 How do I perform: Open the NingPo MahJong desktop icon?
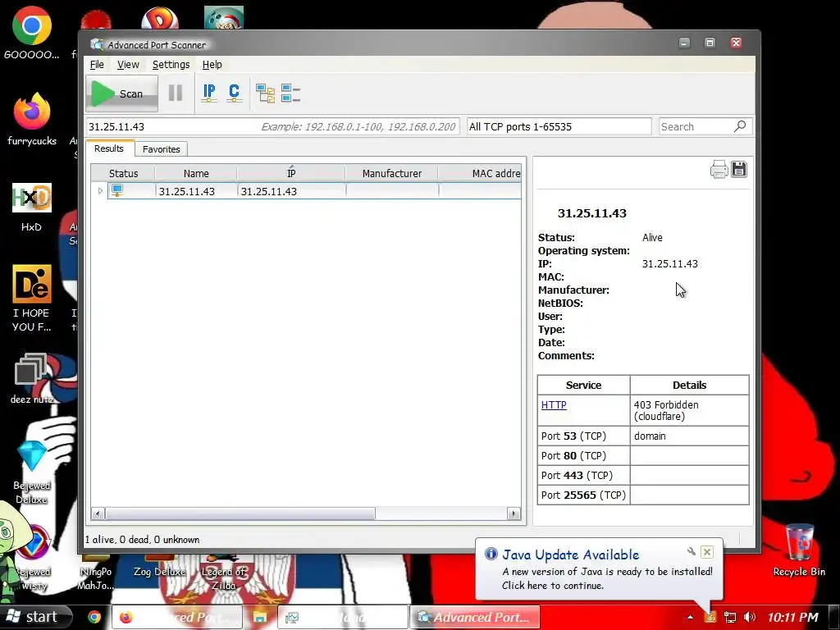point(95,573)
